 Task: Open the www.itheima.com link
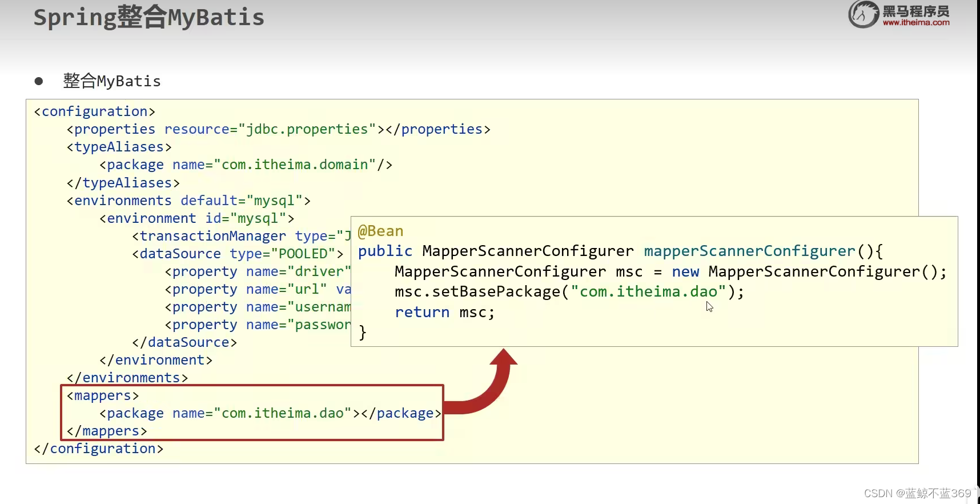[916, 23]
